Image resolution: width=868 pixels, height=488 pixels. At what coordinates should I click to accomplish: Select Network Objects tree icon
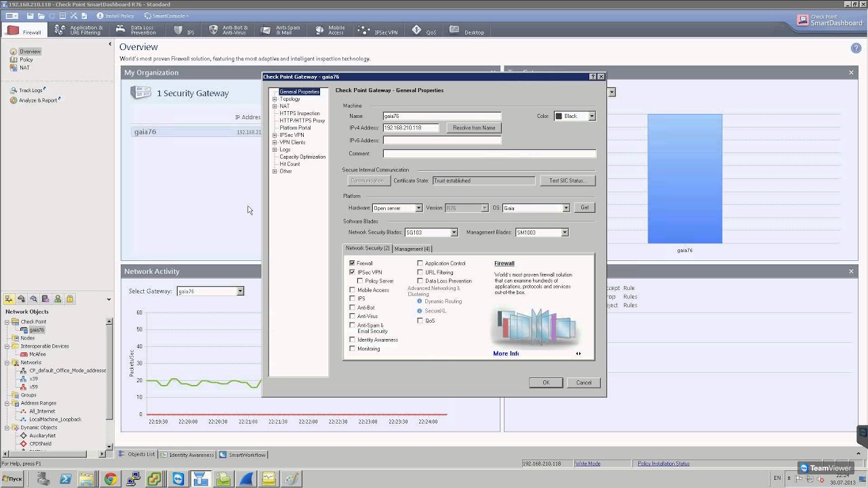point(9,299)
